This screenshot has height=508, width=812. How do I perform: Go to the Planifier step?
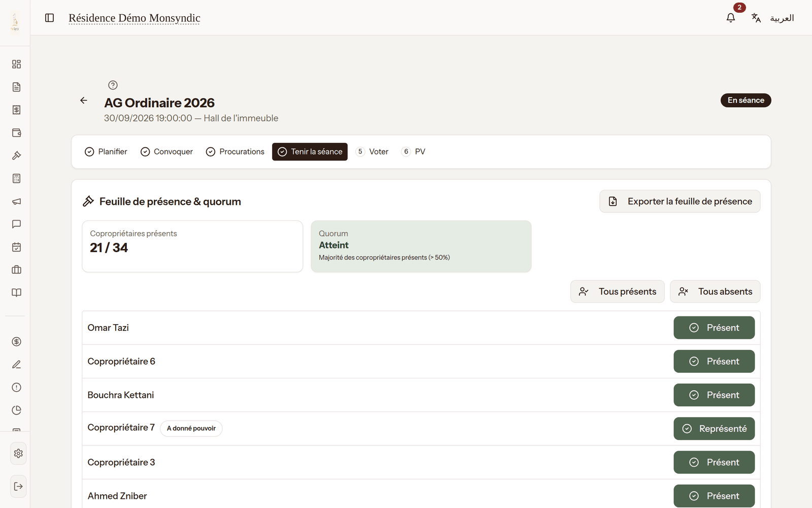[106, 151]
